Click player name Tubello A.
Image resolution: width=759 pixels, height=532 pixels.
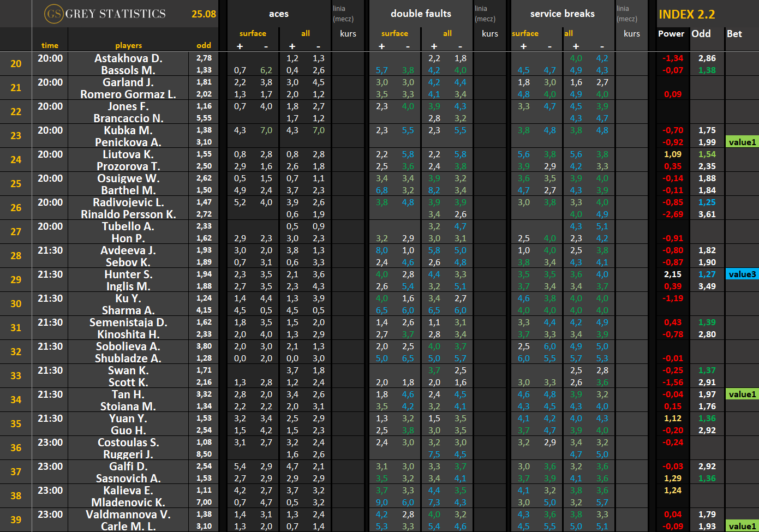tap(128, 226)
